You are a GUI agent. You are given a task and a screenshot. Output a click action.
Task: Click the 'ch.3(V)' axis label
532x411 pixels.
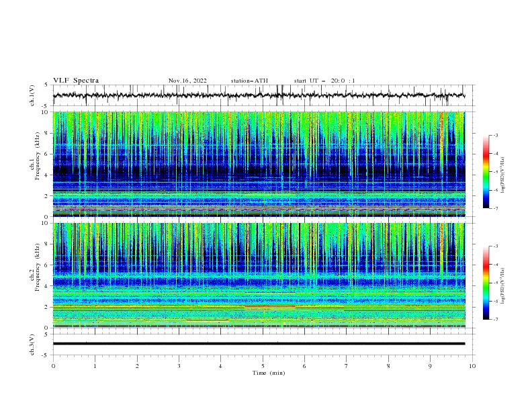[32, 345]
